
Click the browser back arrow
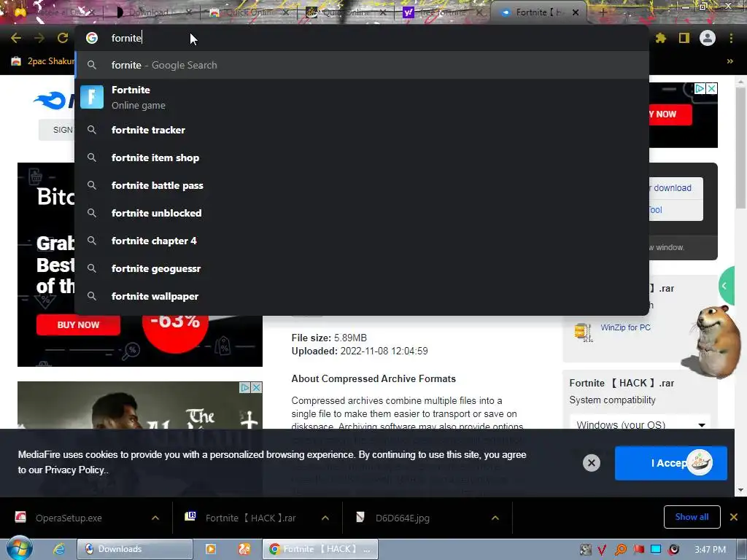16,38
